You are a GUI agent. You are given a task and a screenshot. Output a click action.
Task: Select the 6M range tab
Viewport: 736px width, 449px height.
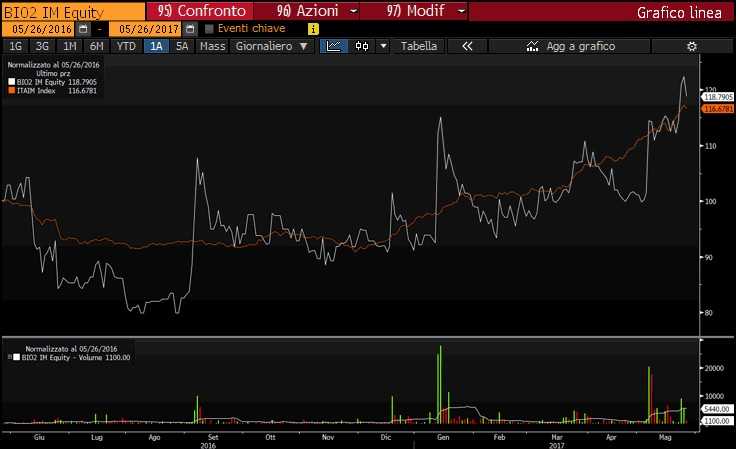(x=96, y=46)
